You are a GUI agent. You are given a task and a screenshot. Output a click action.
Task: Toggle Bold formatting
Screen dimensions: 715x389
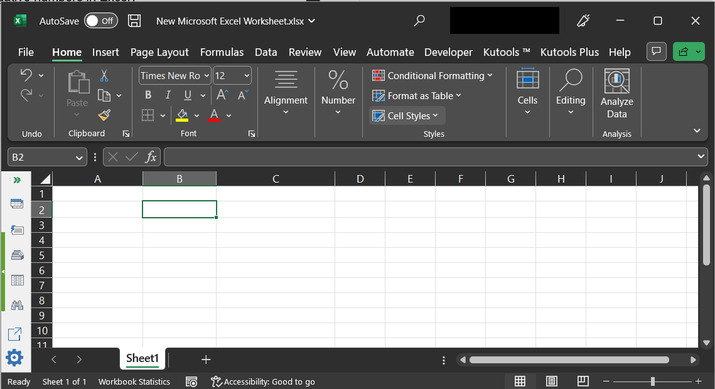point(148,95)
